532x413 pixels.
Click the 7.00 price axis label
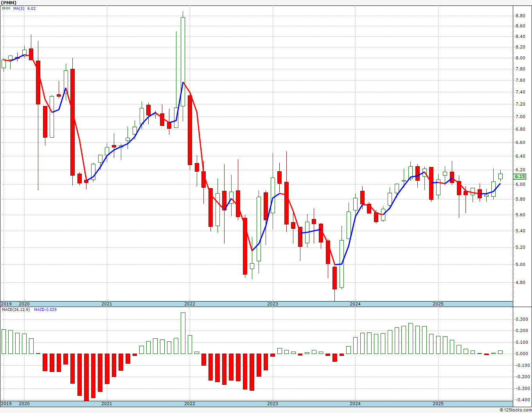pyautogui.click(x=520, y=117)
